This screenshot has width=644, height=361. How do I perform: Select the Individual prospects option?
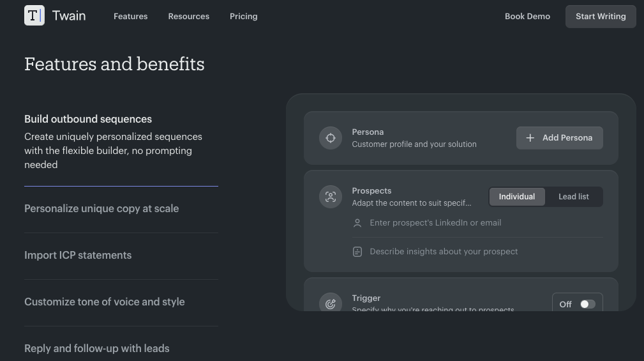pyautogui.click(x=517, y=197)
